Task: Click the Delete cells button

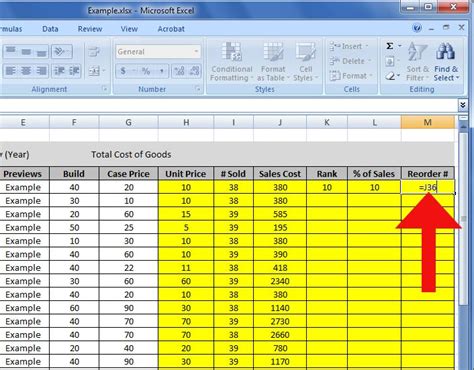Action: tap(349, 61)
